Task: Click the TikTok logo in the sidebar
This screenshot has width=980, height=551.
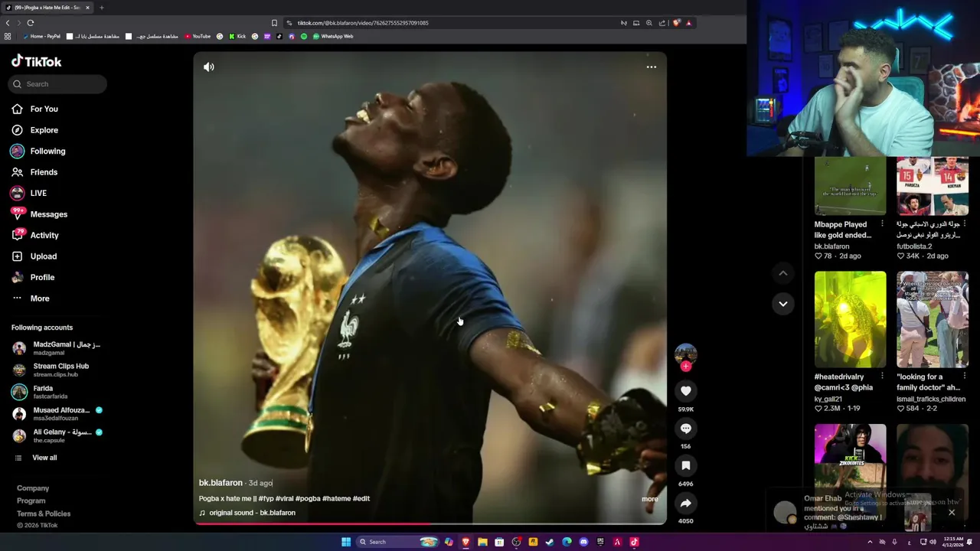Action: pos(36,61)
